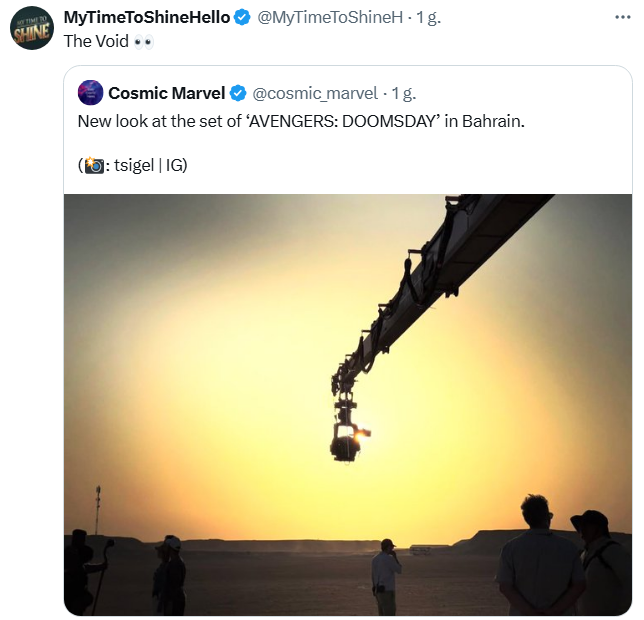Click Cosmic Marvel verified badge

238,93
